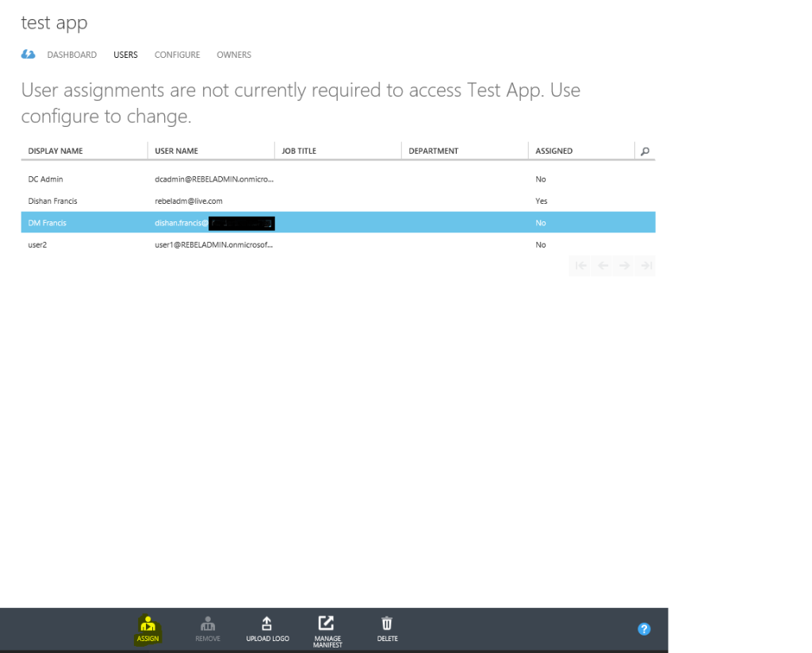Open the Configure tab

click(177, 55)
